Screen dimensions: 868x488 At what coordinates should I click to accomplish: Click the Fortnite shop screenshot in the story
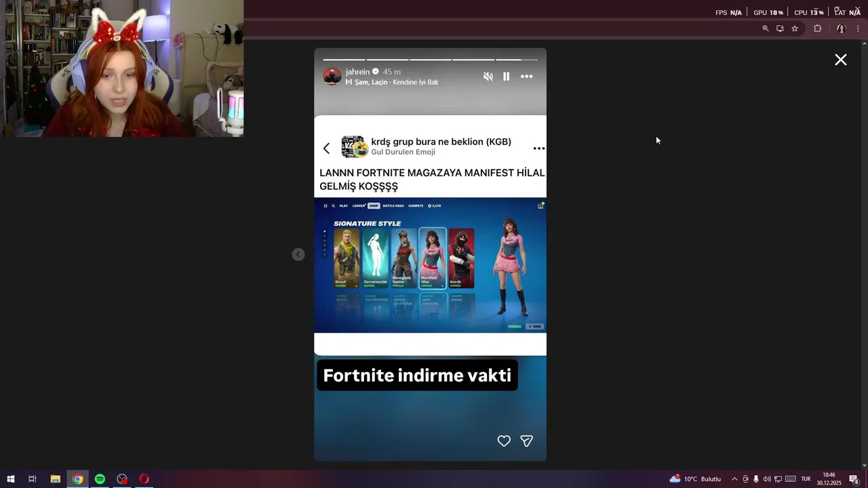click(x=430, y=265)
